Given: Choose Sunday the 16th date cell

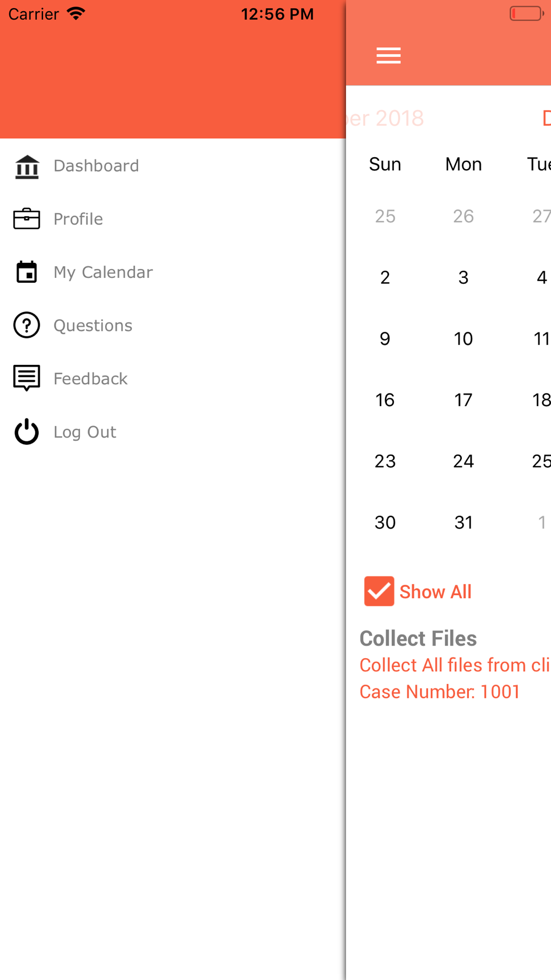Looking at the screenshot, I should click(385, 400).
